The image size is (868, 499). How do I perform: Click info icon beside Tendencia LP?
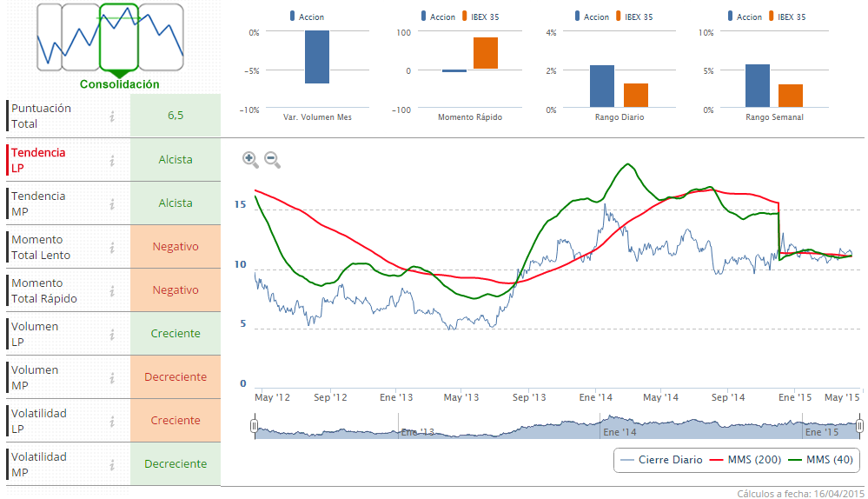click(x=112, y=160)
